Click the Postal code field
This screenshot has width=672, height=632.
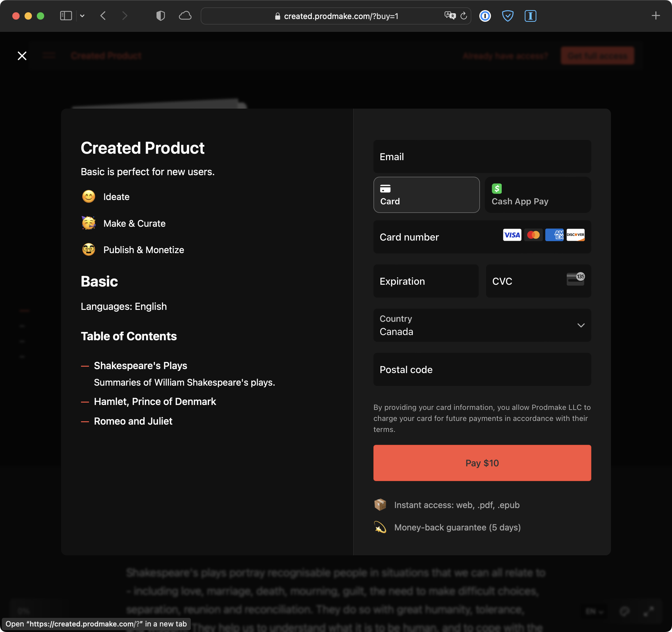pyautogui.click(x=482, y=370)
